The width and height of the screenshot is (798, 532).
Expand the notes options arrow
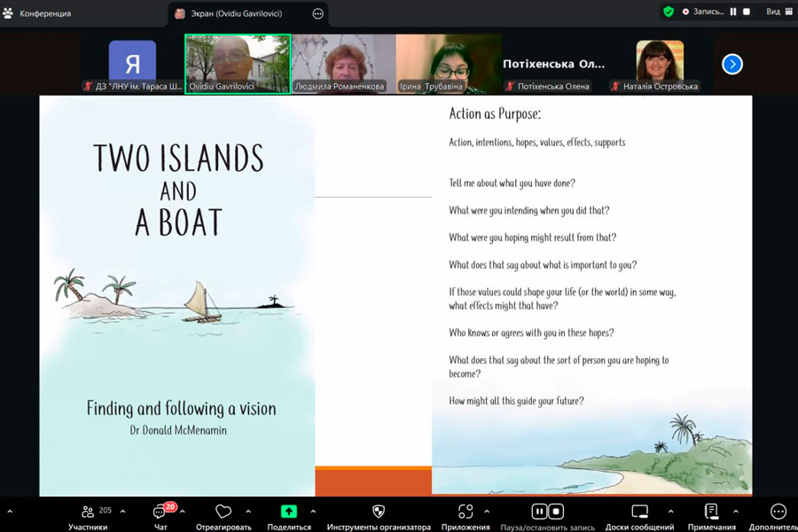click(x=735, y=511)
